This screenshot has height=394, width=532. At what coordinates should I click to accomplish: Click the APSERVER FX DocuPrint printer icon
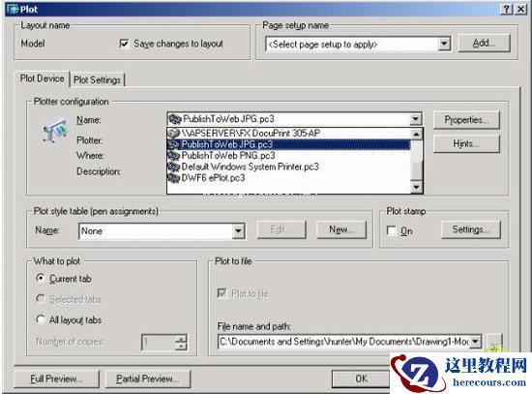[174, 133]
